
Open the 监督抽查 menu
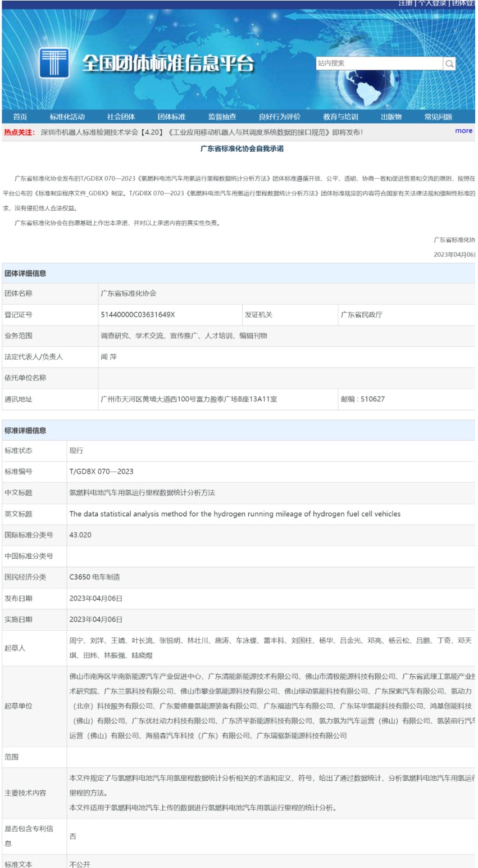223,116
